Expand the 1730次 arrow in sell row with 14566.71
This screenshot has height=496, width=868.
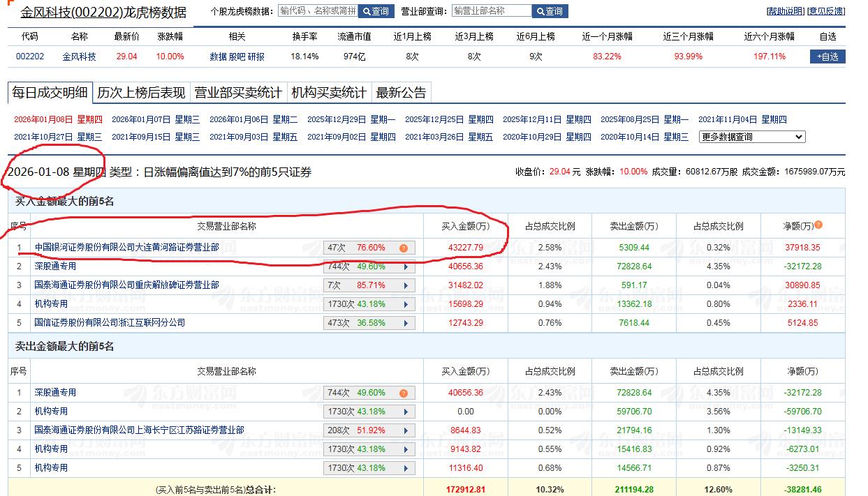[x=406, y=468]
